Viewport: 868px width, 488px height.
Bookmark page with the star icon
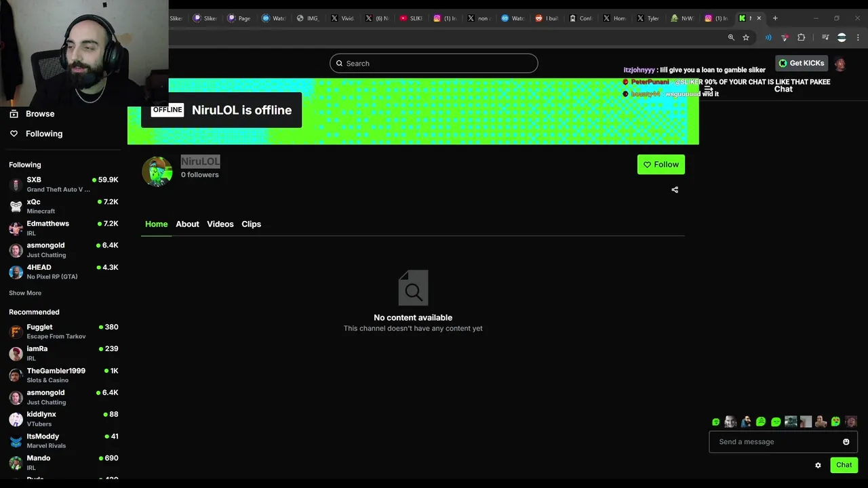[x=746, y=38]
